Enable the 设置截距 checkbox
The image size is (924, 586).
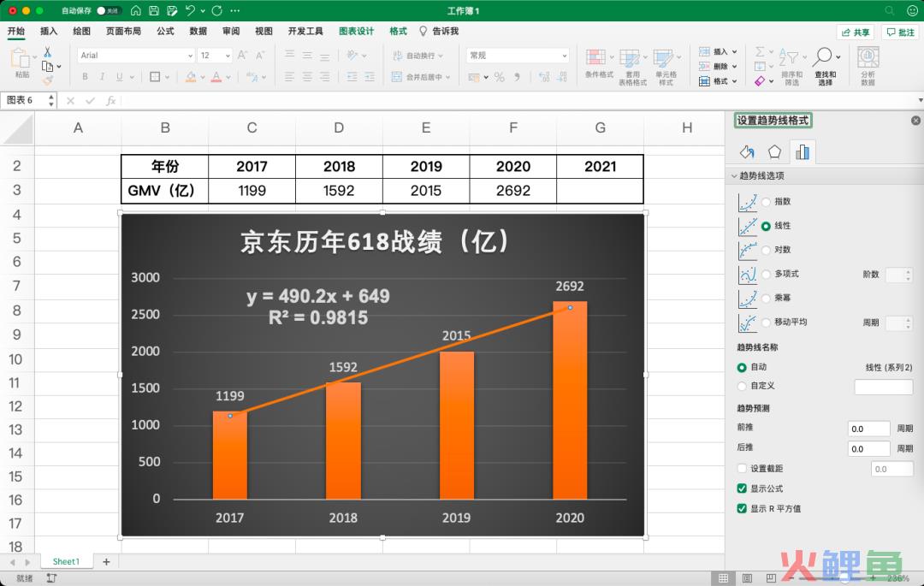tap(742, 468)
